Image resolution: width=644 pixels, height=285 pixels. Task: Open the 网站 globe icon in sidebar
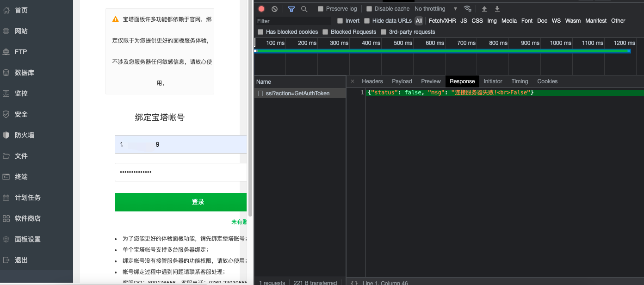tap(6, 31)
